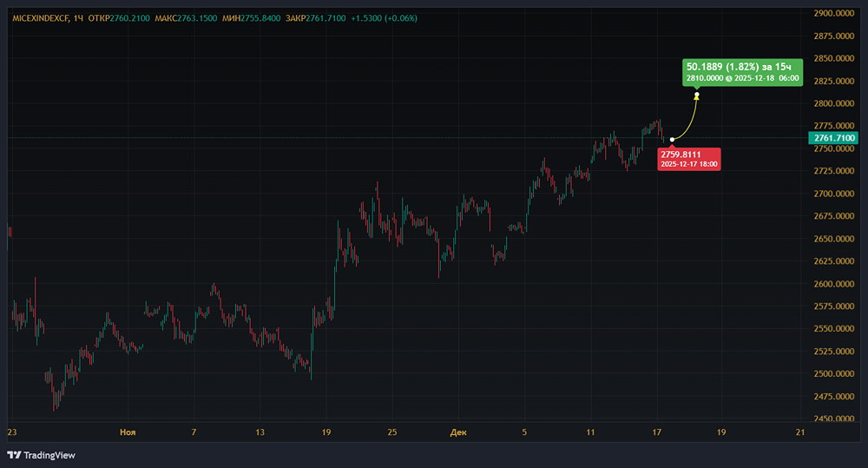Click the date 7 on time axis

(194, 432)
